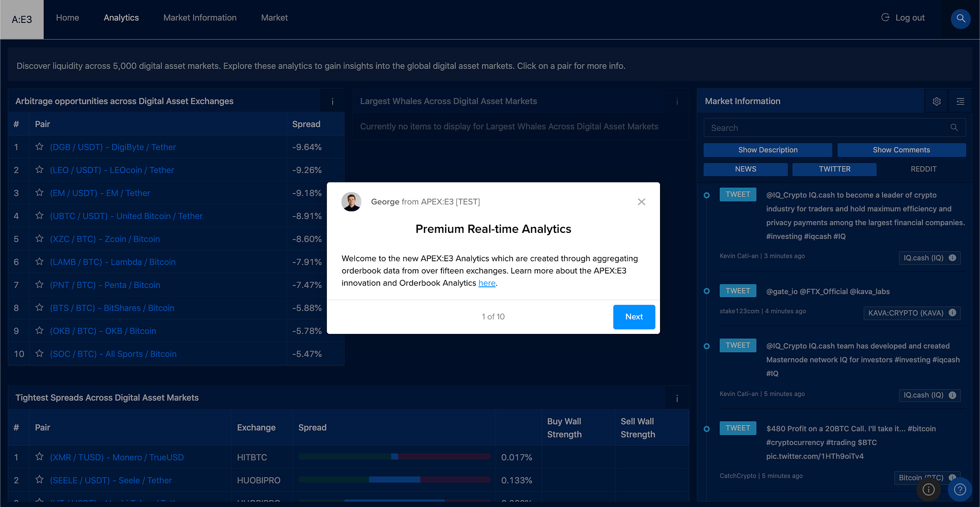Image resolution: width=980 pixels, height=507 pixels.
Task: Switch to REDDIT tab
Action: (924, 169)
